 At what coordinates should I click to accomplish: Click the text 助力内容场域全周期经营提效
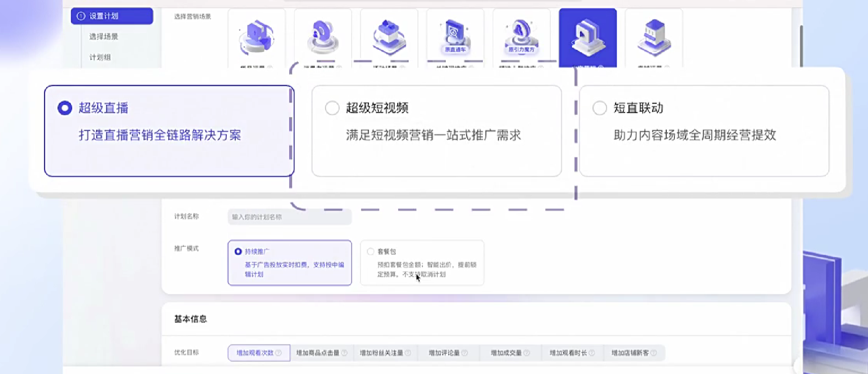tap(695, 135)
